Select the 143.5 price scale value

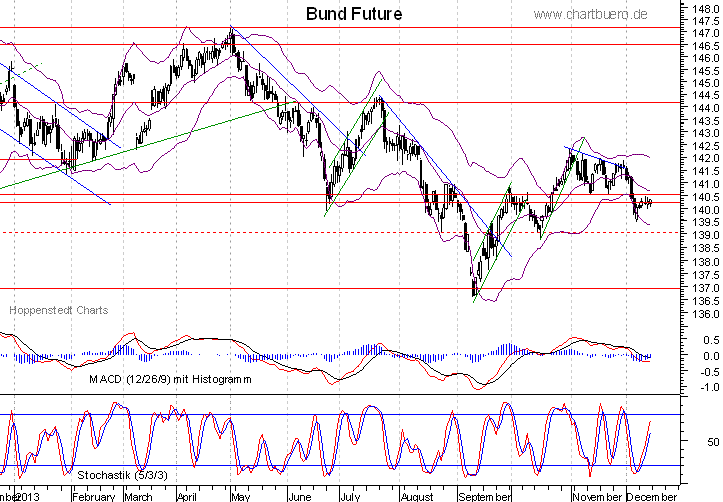[706, 121]
